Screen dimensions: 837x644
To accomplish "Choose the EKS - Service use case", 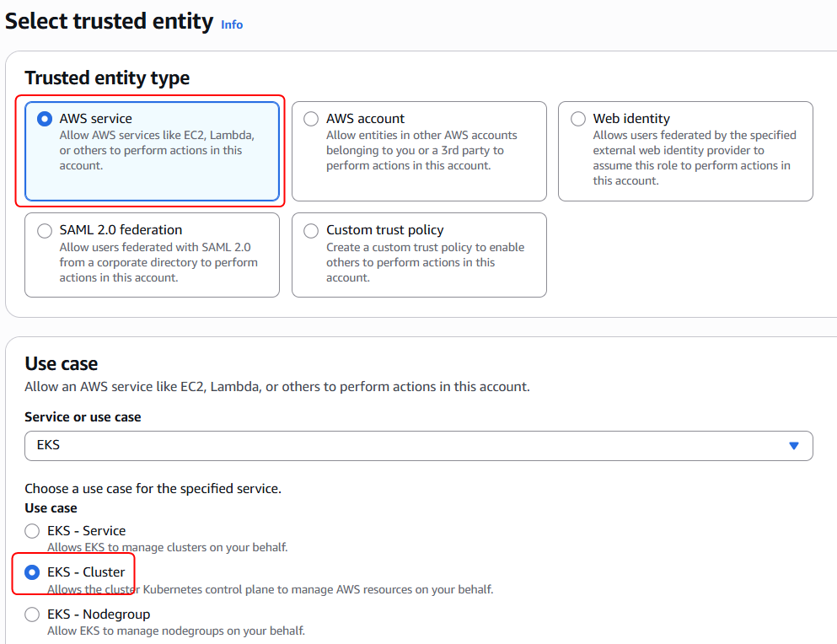I will point(32,531).
